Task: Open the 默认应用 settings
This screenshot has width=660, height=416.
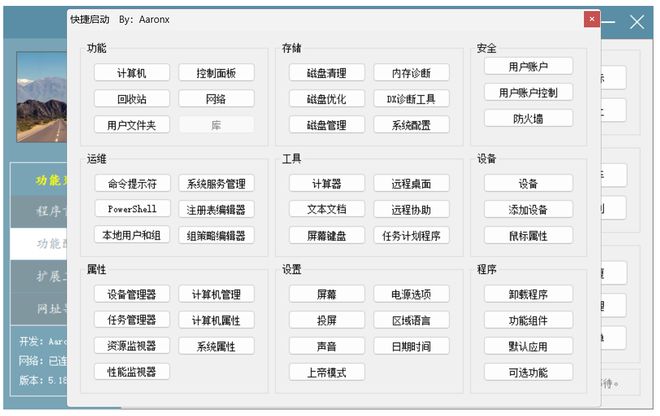Action: point(528,346)
